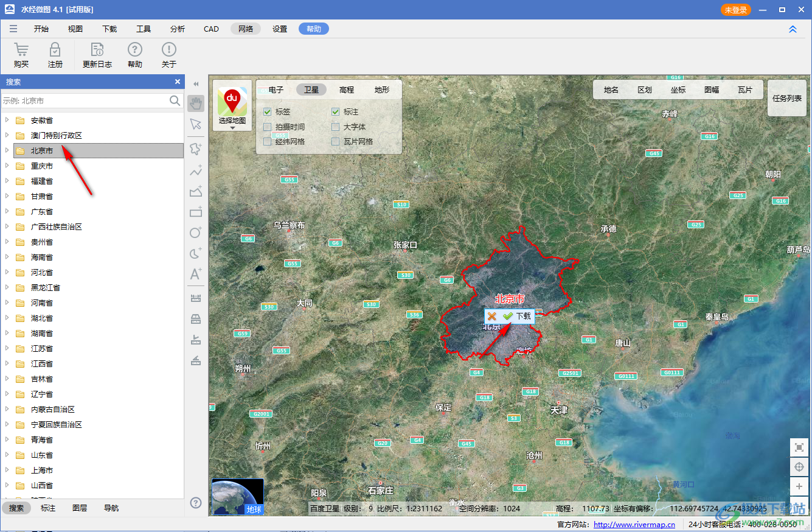
Task: Open the www.rivermap.cn website link
Action: point(634,524)
